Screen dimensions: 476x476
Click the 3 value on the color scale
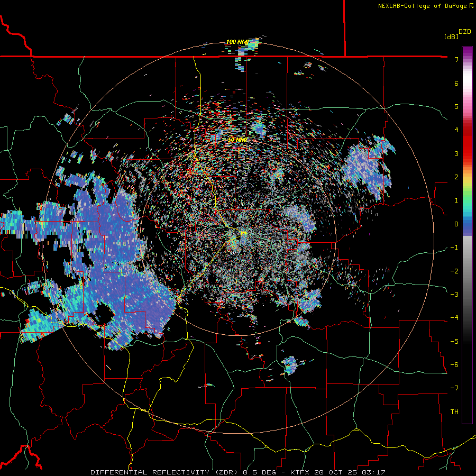click(x=456, y=153)
